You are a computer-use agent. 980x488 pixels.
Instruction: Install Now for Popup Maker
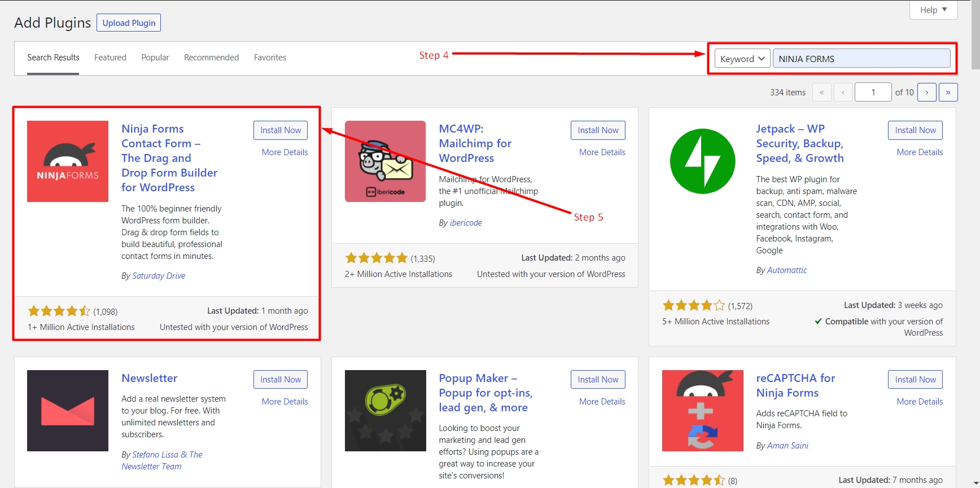coord(598,380)
